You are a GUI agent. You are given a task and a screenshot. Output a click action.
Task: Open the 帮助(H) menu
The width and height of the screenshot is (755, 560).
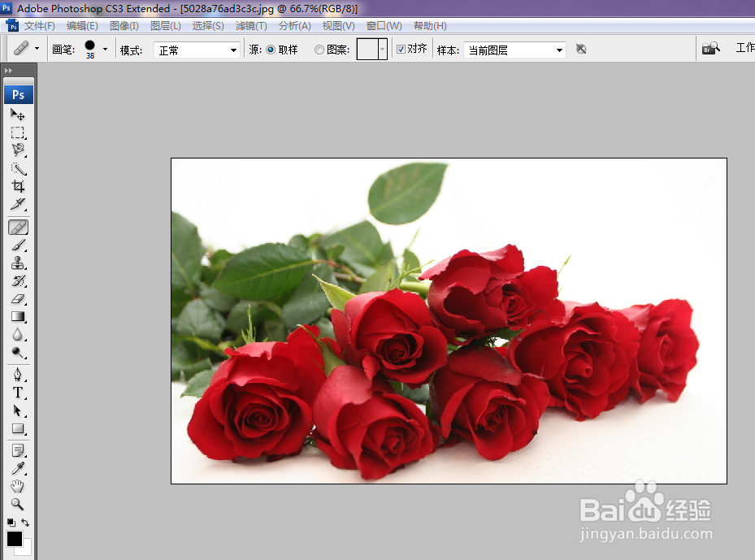pyautogui.click(x=430, y=26)
